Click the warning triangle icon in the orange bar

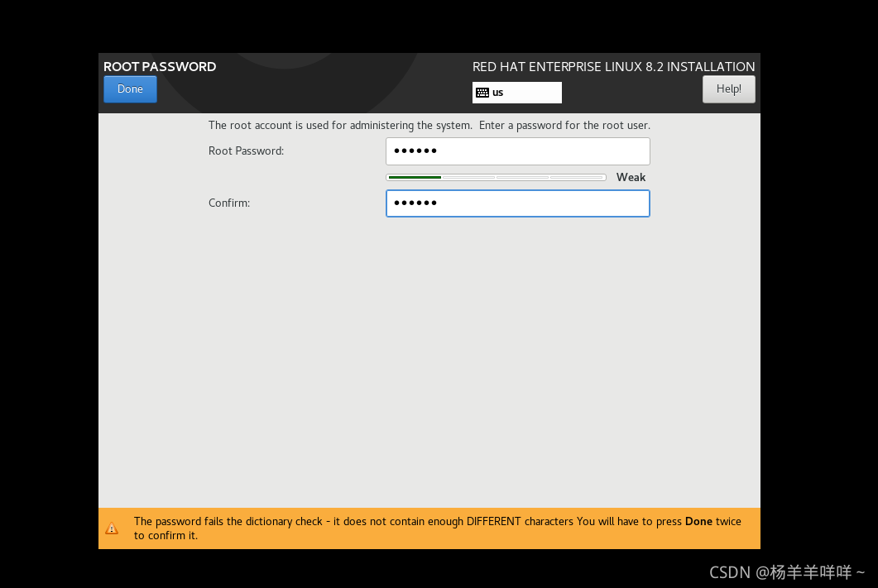tap(112, 528)
